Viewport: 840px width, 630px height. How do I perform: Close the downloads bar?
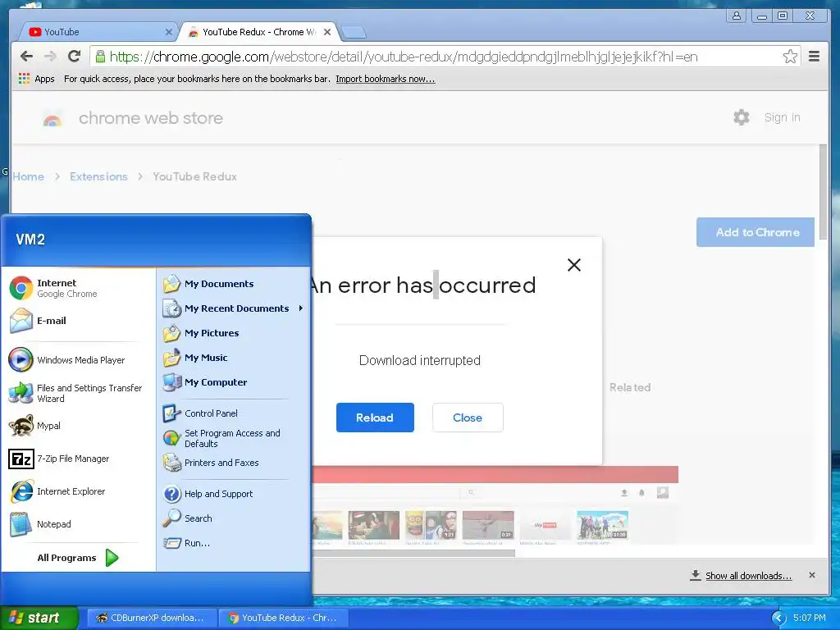[x=812, y=575]
